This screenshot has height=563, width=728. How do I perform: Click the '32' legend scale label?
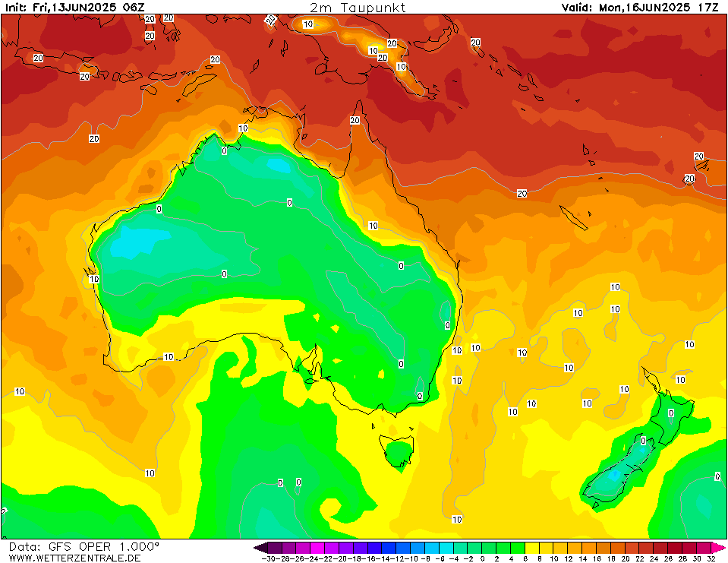tap(711, 558)
